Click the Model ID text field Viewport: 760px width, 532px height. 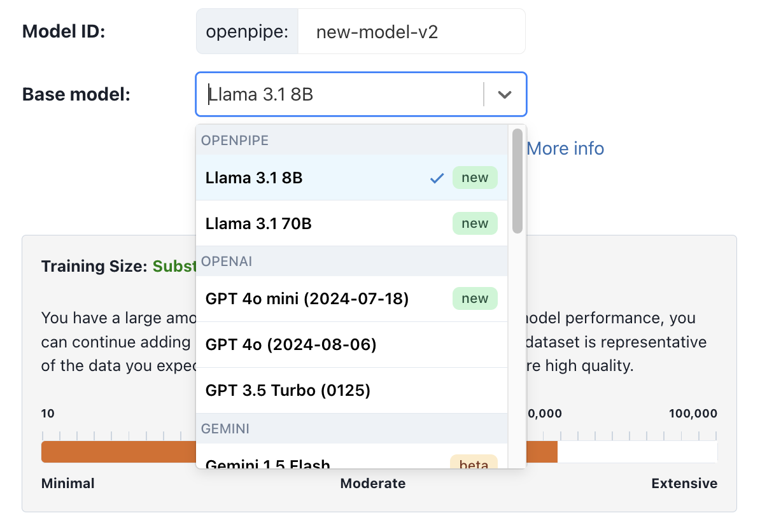point(412,32)
